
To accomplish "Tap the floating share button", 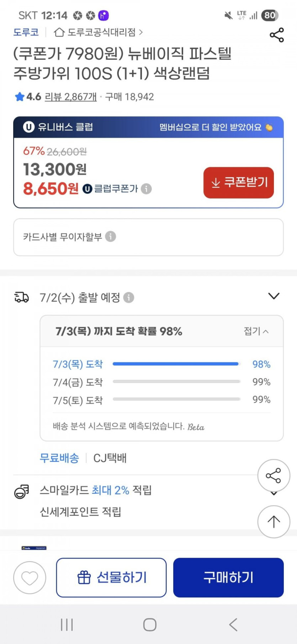I will click(274, 476).
